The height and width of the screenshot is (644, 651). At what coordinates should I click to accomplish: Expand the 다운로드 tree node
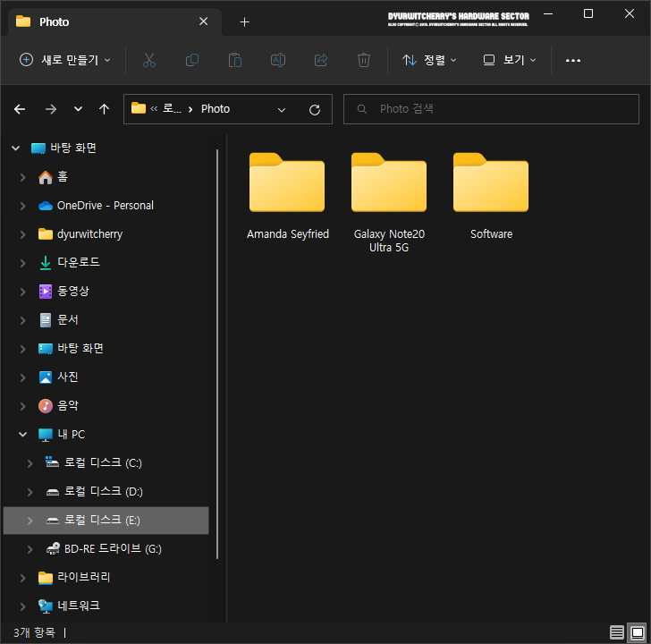pyautogui.click(x=23, y=263)
